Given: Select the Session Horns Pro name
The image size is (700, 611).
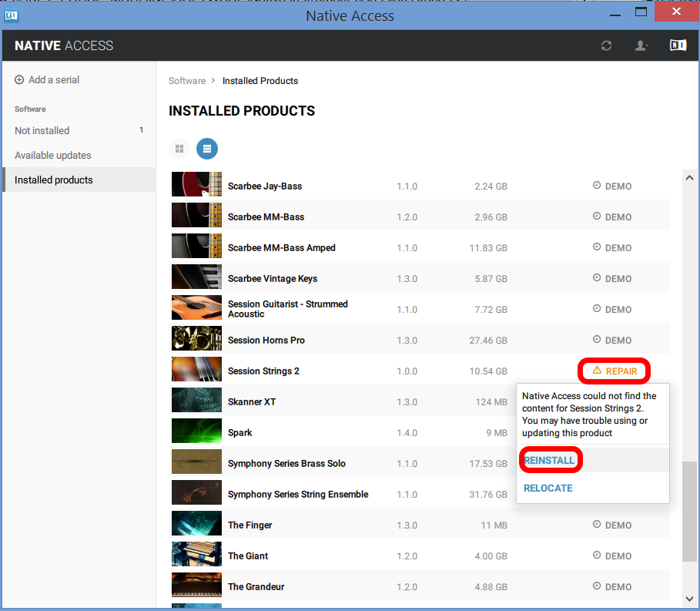Looking at the screenshot, I should 266,341.
